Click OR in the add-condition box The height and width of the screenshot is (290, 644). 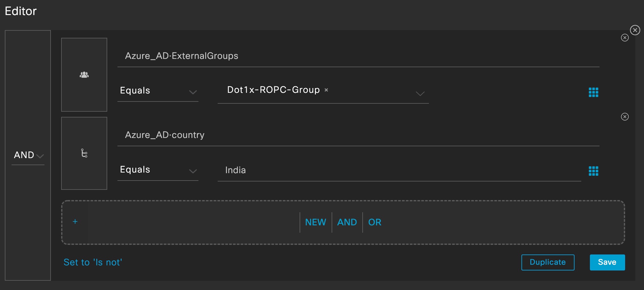374,222
